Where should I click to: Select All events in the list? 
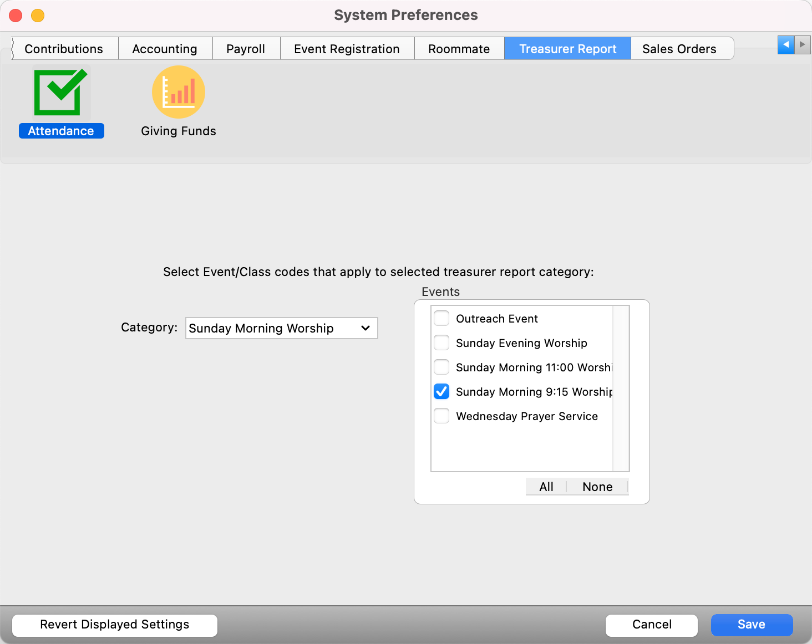point(546,487)
